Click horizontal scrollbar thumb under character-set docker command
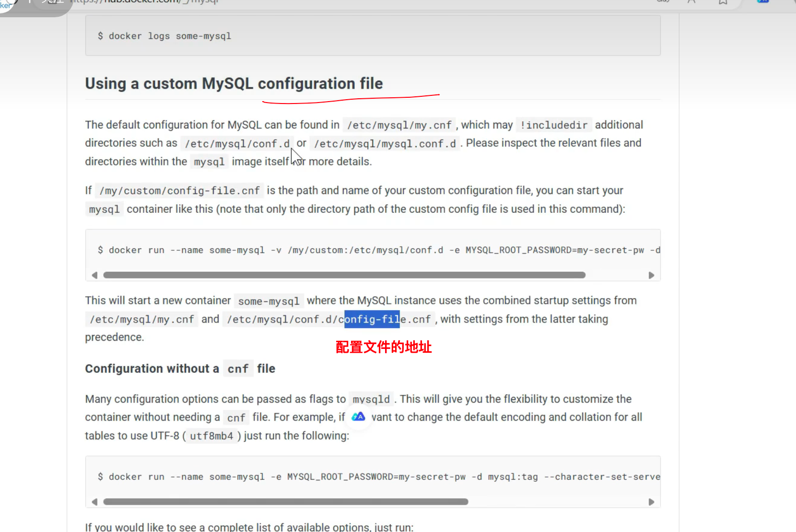 point(286,502)
